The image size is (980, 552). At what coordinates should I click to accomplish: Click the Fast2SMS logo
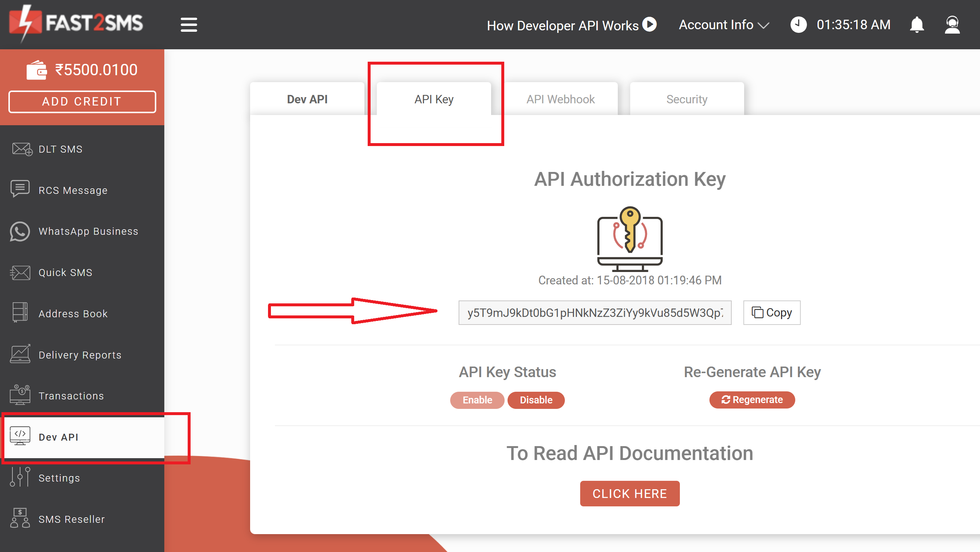[x=76, y=24]
